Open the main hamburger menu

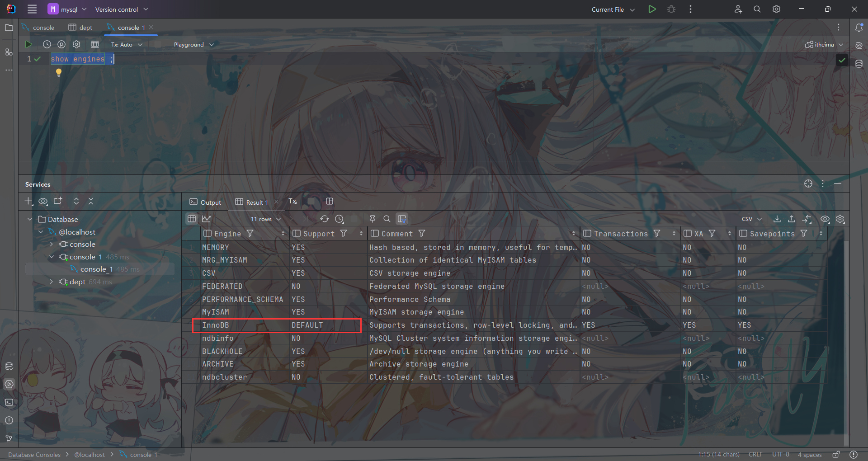(32, 9)
